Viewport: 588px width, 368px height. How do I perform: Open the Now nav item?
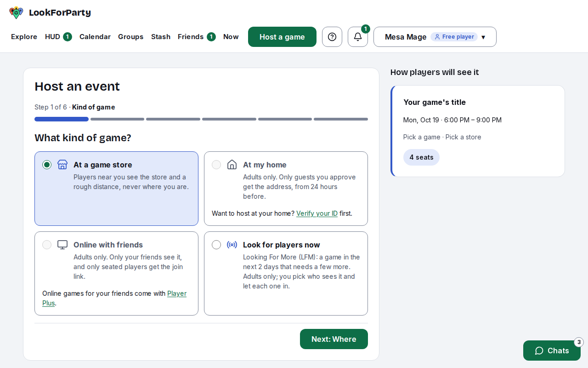tap(231, 37)
